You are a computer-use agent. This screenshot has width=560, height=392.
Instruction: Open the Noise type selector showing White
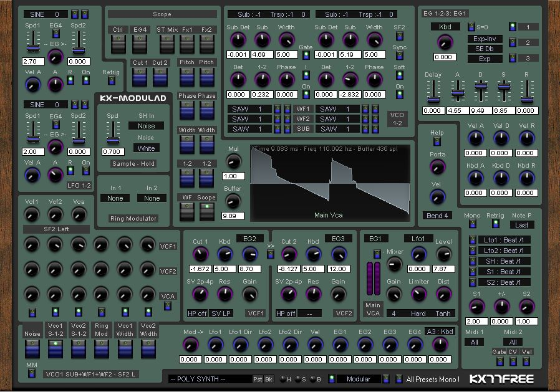(147, 148)
